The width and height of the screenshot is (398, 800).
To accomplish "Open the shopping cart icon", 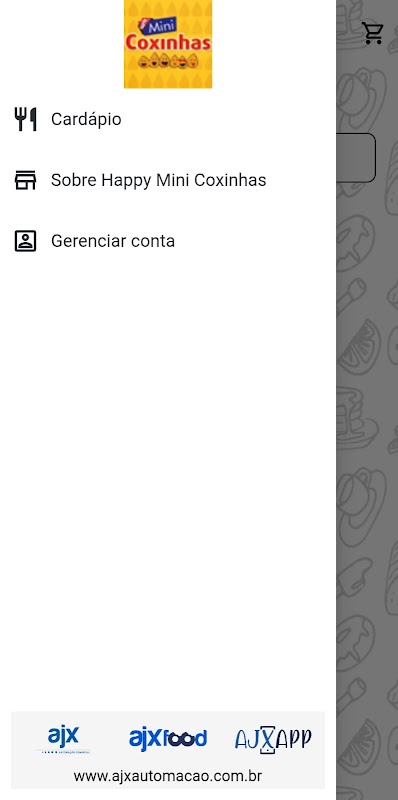I will (373, 33).
